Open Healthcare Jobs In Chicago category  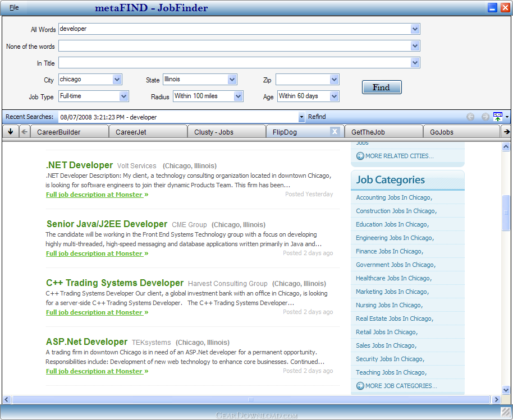tap(394, 278)
